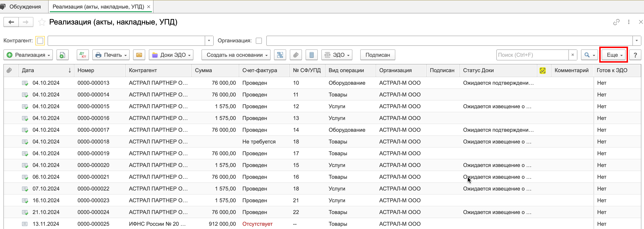Click document icon in row 0000-000025

pos(25,224)
